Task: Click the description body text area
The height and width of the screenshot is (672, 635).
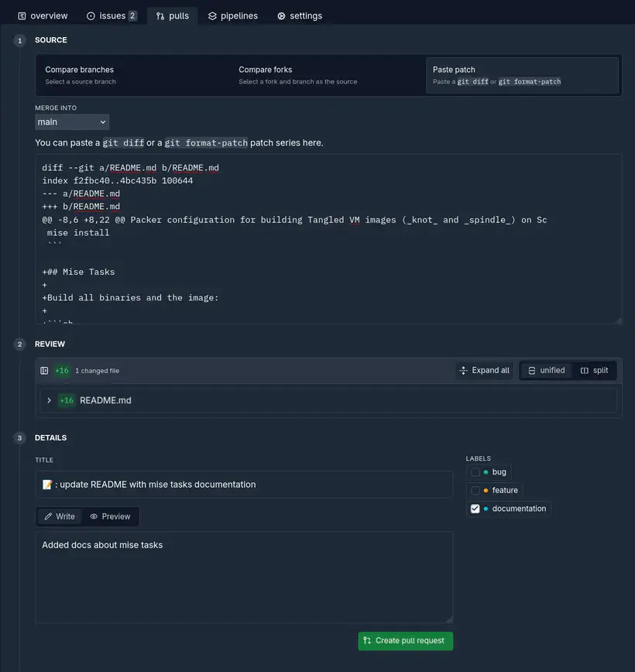Action: click(x=244, y=578)
